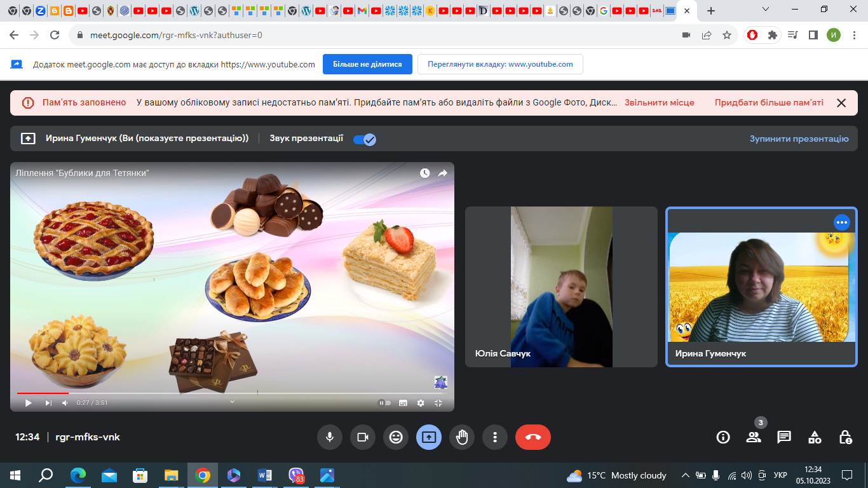Screen dimensions: 868x488
Task: Toggle presentation audio switch
Action: [365, 139]
